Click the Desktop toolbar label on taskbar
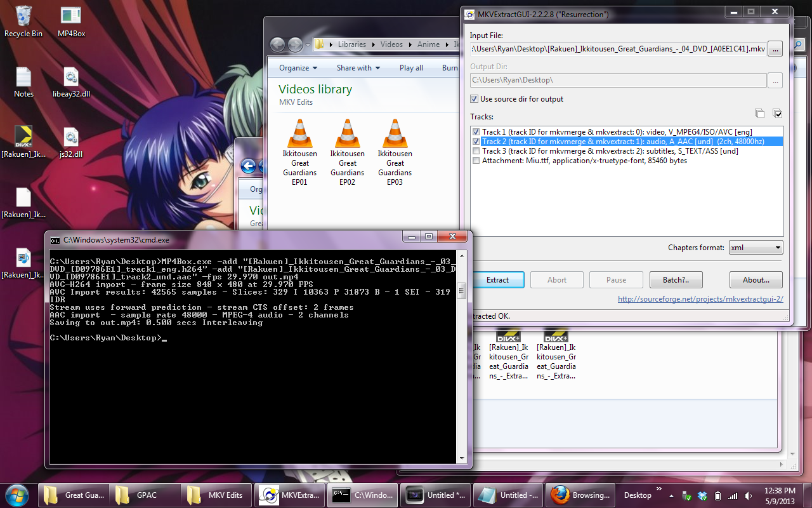The width and height of the screenshot is (812, 508). click(638, 495)
